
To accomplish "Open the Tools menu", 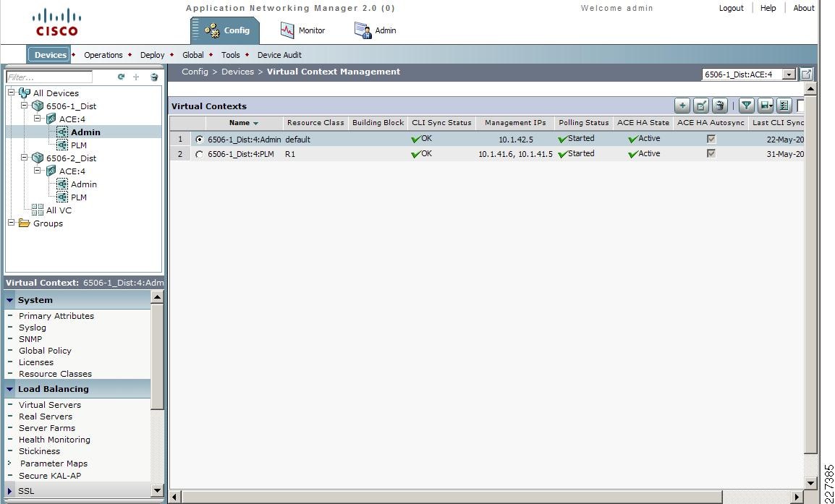I will pyautogui.click(x=231, y=55).
